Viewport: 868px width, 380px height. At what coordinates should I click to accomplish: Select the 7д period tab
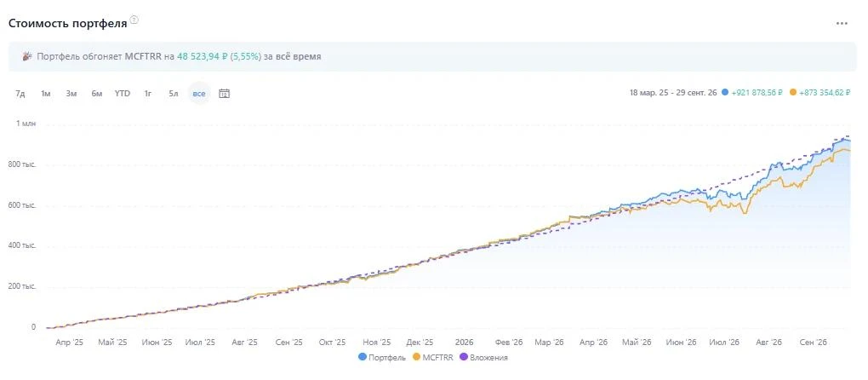[x=20, y=93]
